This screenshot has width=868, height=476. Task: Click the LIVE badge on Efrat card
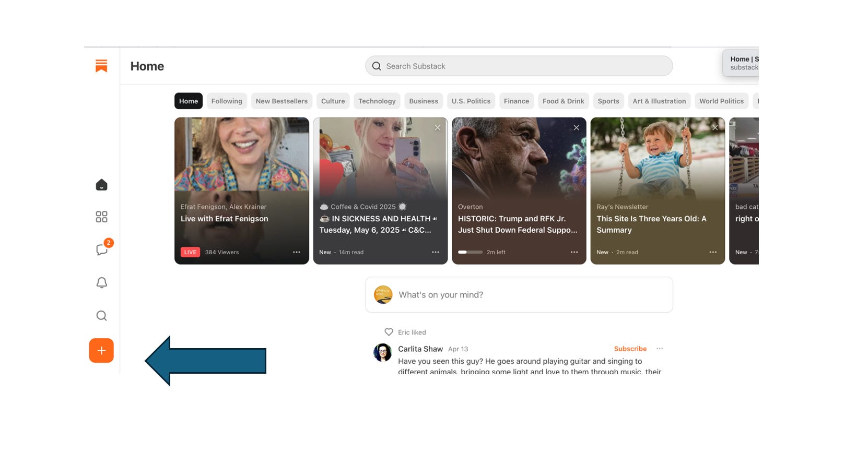point(190,252)
